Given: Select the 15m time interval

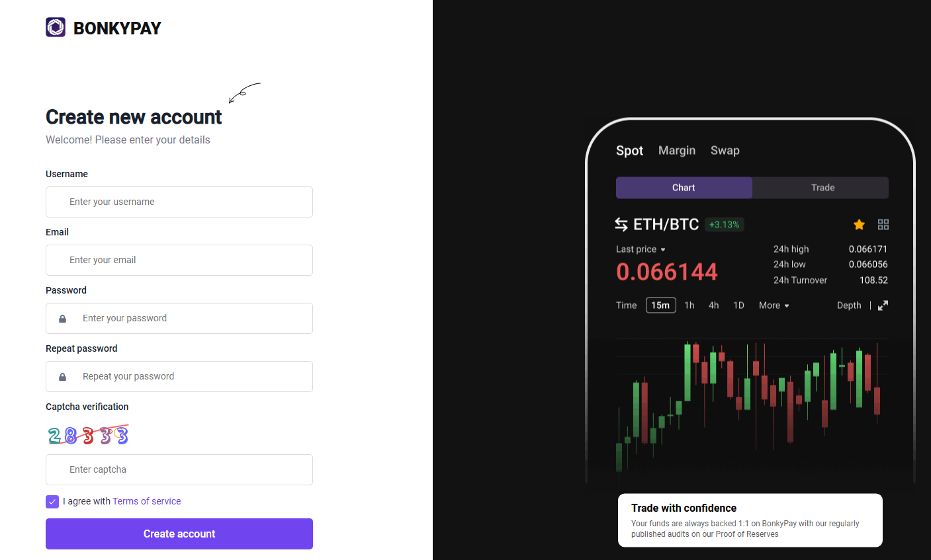Looking at the screenshot, I should point(660,305).
